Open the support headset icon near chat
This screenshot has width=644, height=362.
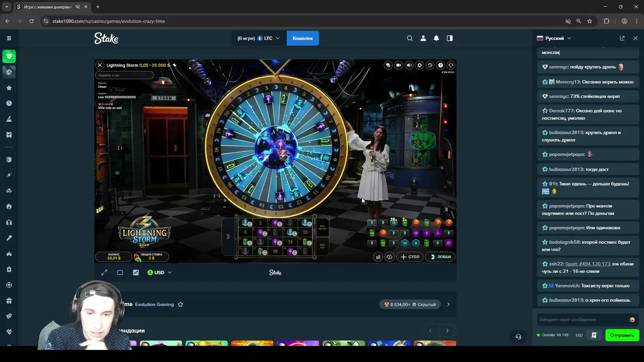[518, 337]
